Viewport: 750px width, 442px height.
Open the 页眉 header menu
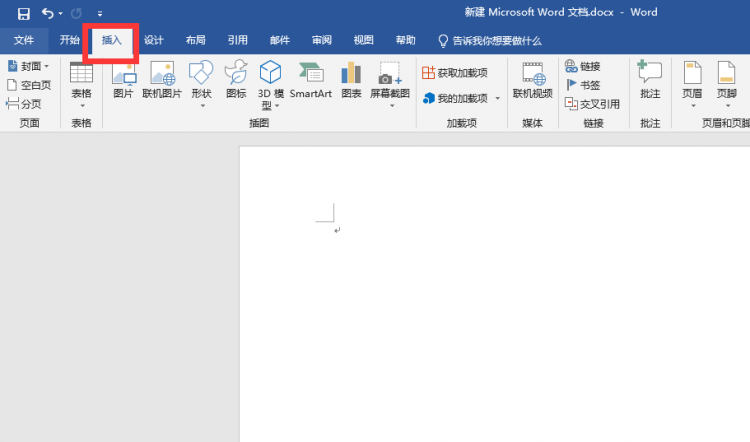pyautogui.click(x=692, y=85)
